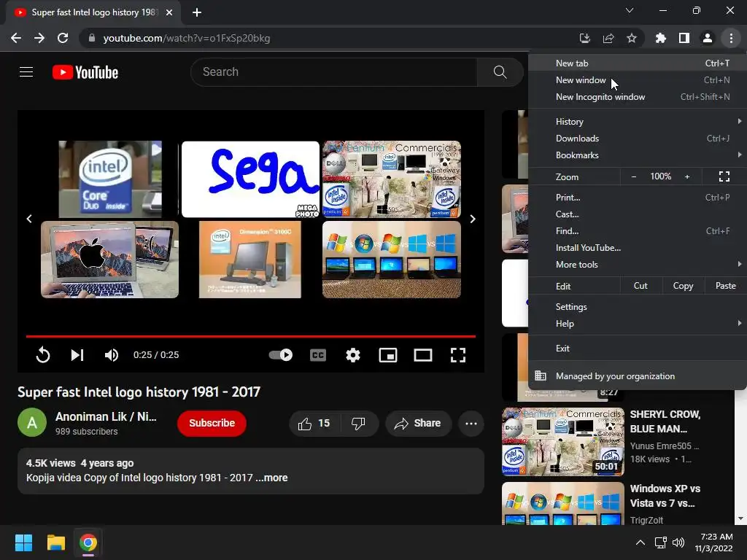Screen dimensions: 747x560
Task: Select New window menu item
Action: pos(637,80)
